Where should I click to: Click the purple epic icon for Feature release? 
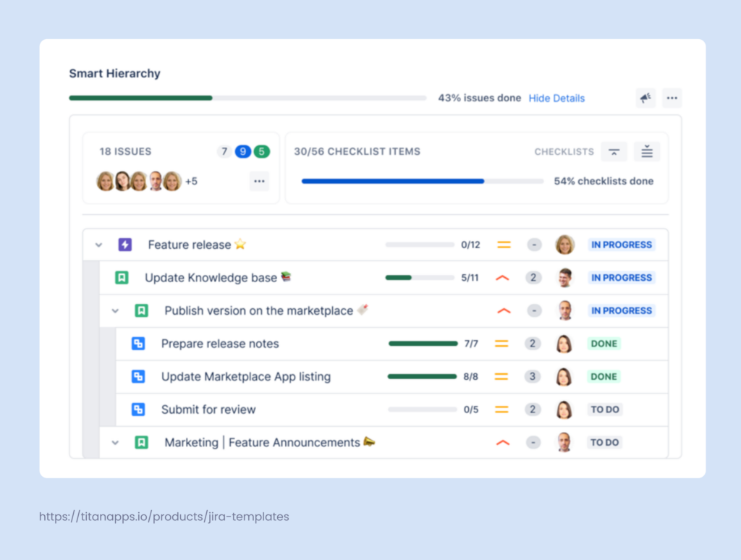[x=125, y=245]
